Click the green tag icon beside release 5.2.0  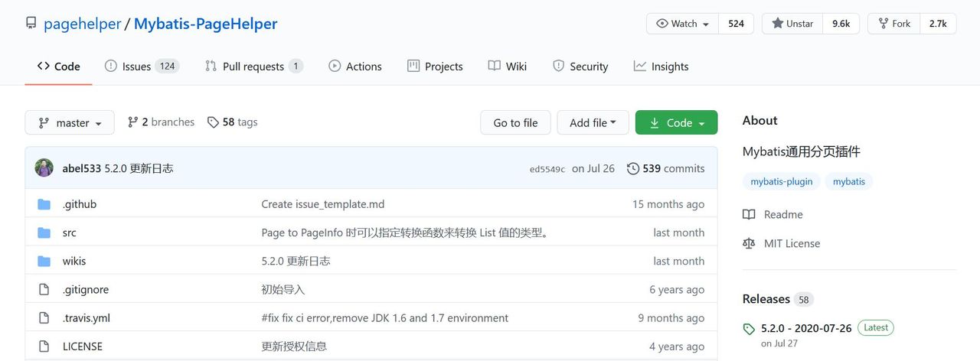(x=749, y=329)
